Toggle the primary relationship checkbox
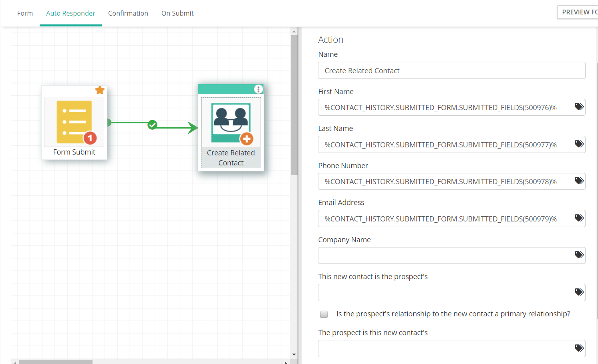 pos(324,314)
